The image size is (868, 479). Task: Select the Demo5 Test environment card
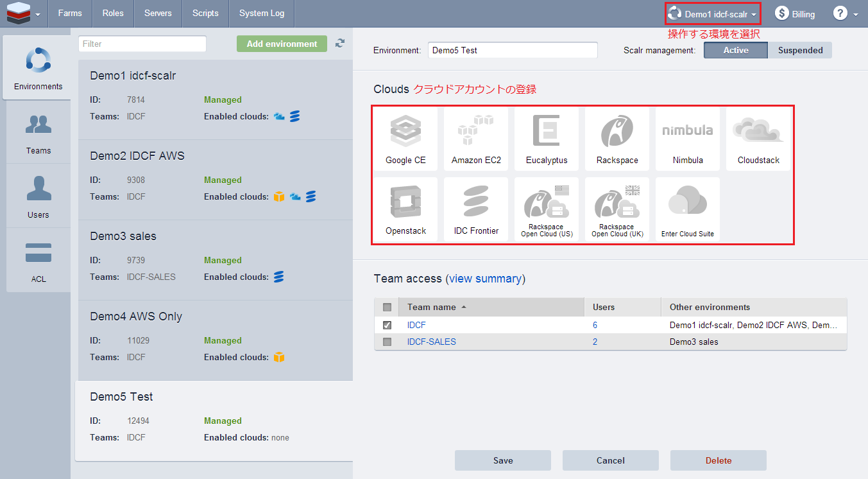(x=214, y=421)
